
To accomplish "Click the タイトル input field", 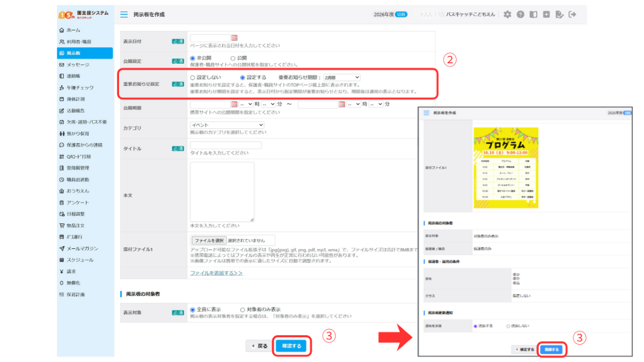I will pyautogui.click(x=225, y=145).
